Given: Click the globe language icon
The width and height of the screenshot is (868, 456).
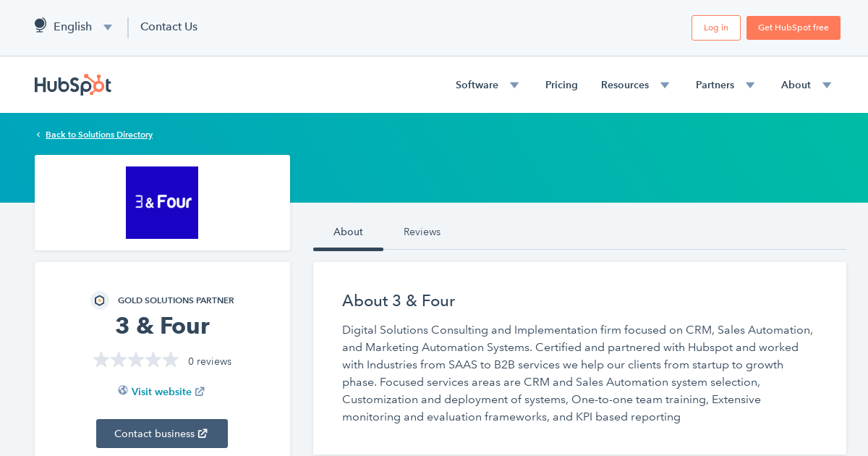Looking at the screenshot, I should point(41,25).
